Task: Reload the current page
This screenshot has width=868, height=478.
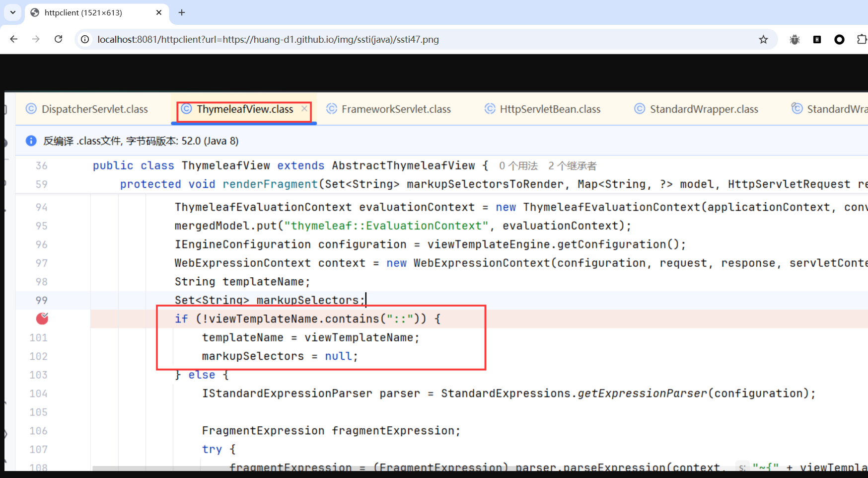Action: [x=58, y=39]
